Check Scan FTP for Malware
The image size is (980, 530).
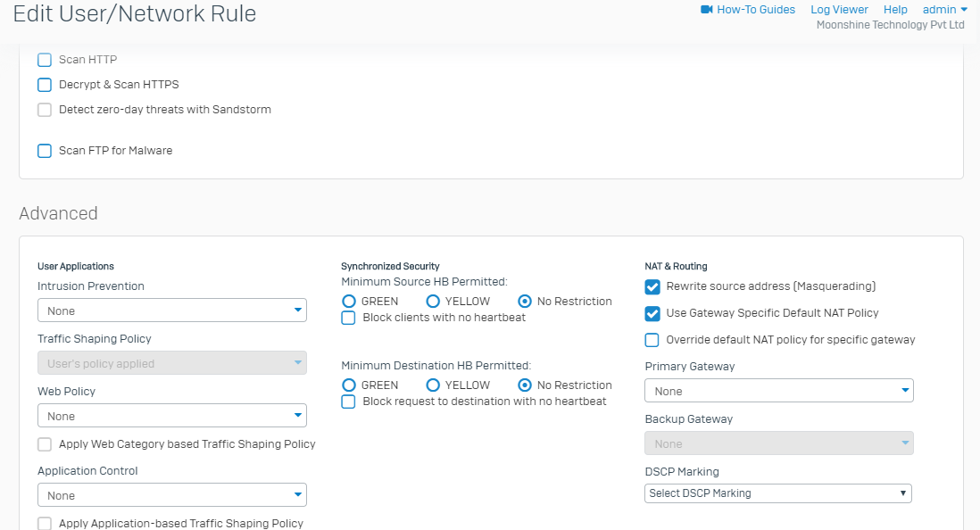point(45,152)
